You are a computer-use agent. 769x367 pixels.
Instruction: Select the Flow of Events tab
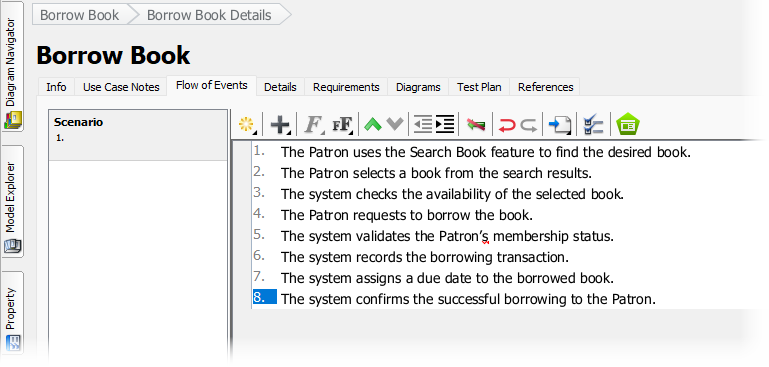click(x=211, y=85)
